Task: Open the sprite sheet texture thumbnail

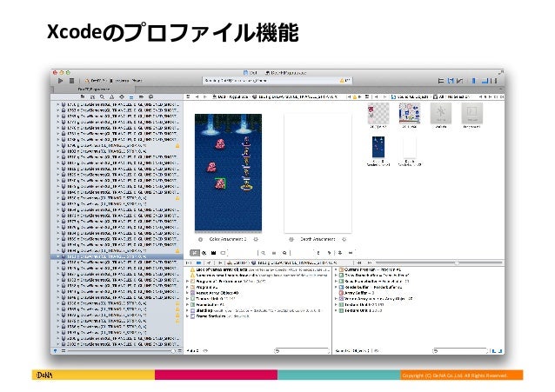Action: coord(409,113)
